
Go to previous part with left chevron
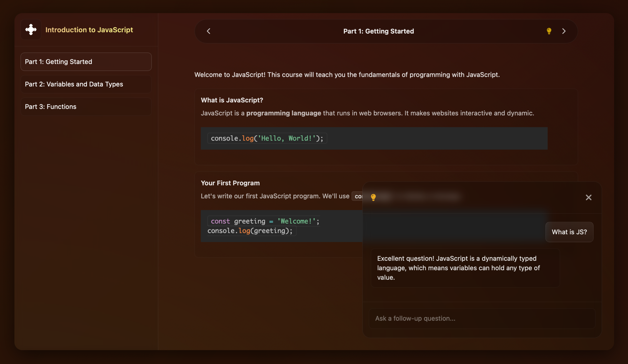[209, 31]
